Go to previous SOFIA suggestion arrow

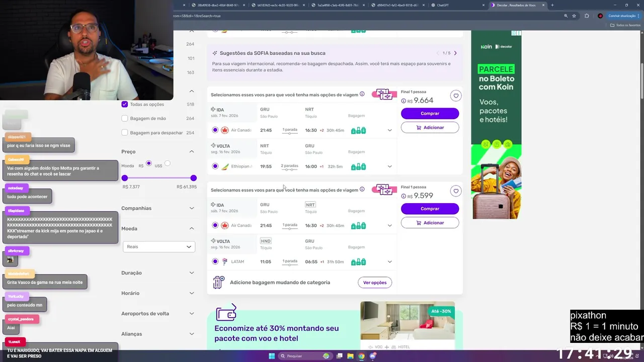pyautogui.click(x=438, y=53)
